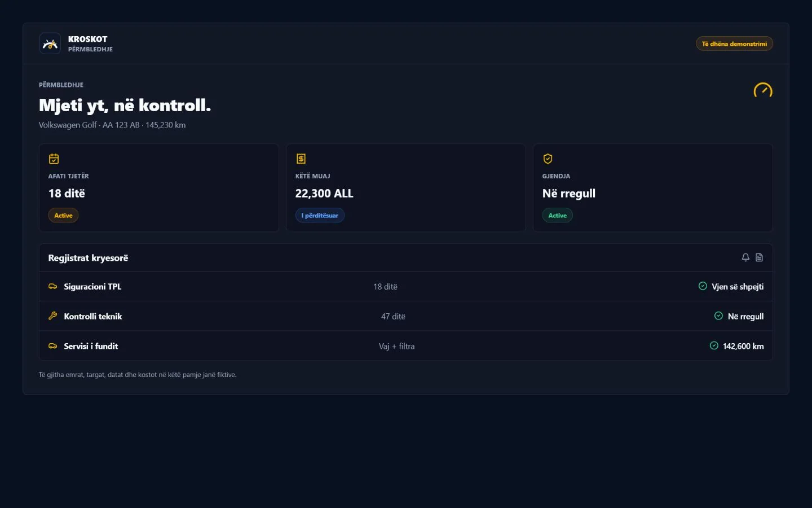This screenshot has width=812, height=508.
Task: Select the Siguracioni TPL record label
Action: (92, 287)
